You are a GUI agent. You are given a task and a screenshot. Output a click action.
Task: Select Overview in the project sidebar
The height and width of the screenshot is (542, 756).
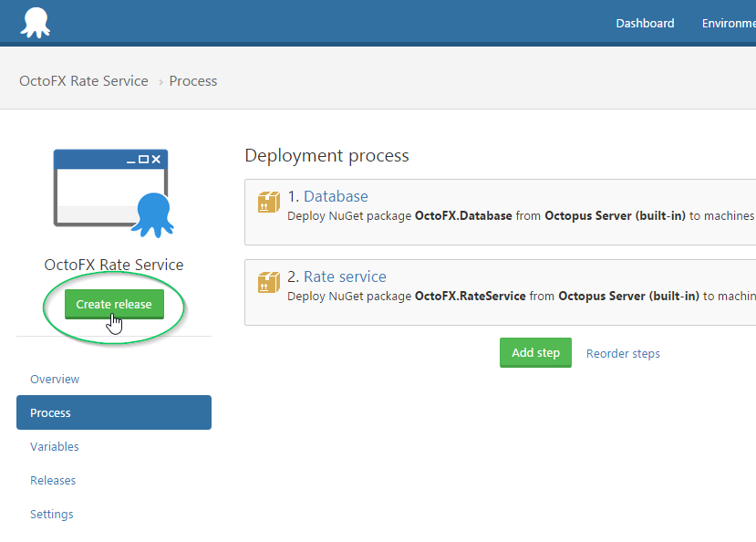[55, 379]
